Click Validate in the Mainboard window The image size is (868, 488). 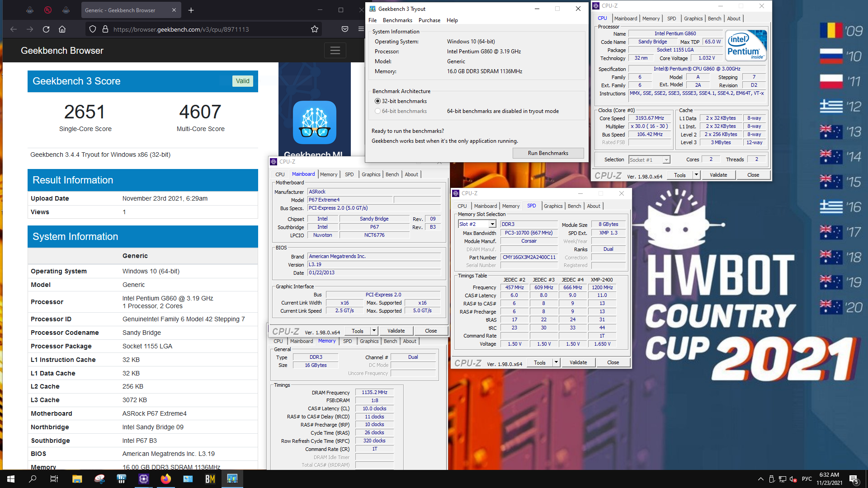coord(396,331)
